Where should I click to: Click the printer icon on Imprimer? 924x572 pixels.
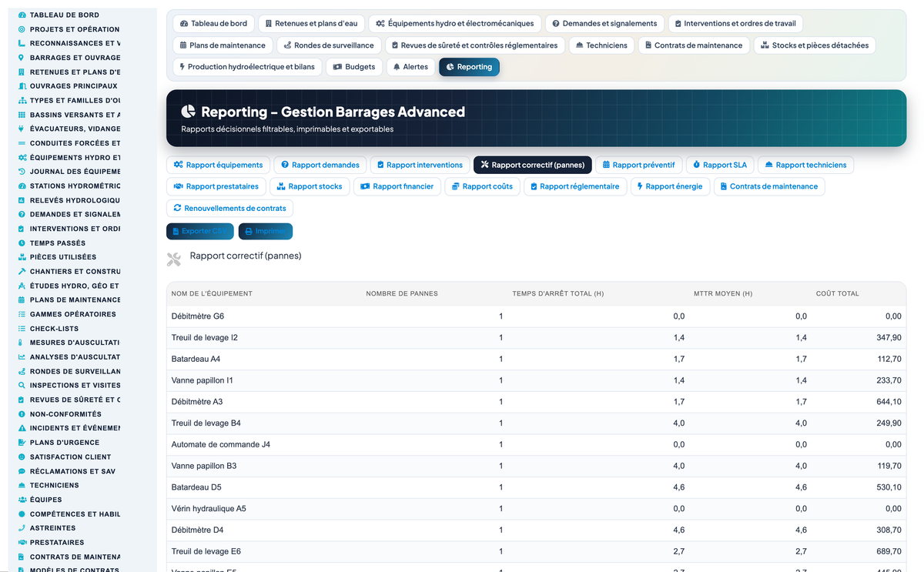click(249, 231)
